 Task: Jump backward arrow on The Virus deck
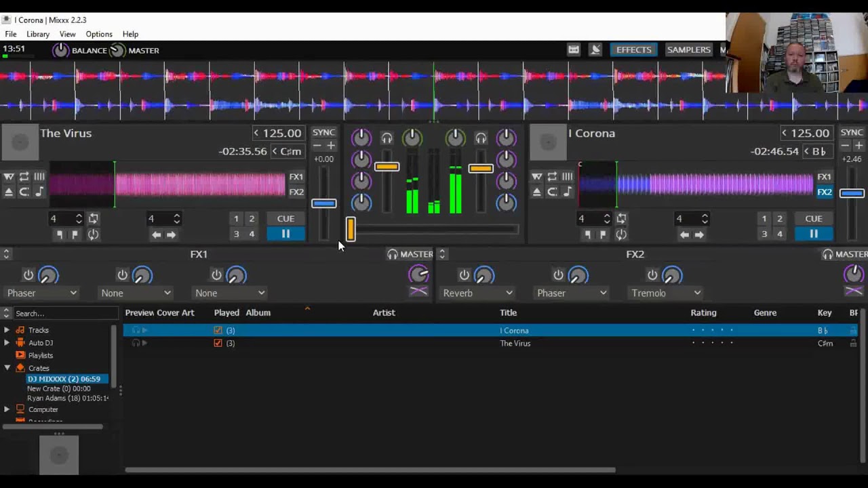click(157, 235)
